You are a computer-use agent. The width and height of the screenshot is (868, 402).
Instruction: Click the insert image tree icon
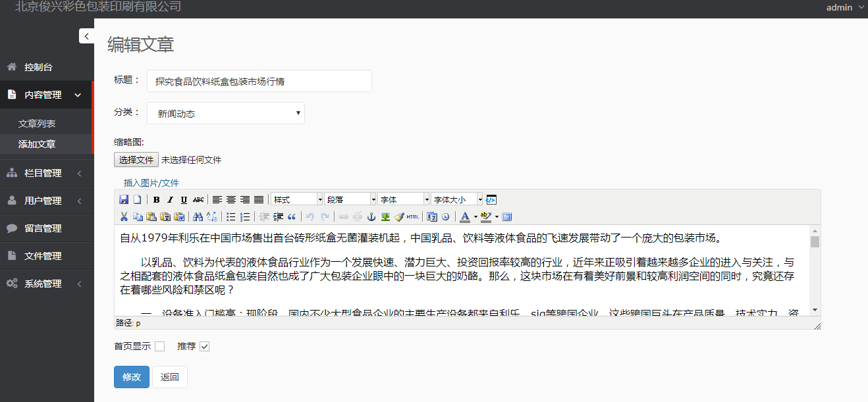385,216
